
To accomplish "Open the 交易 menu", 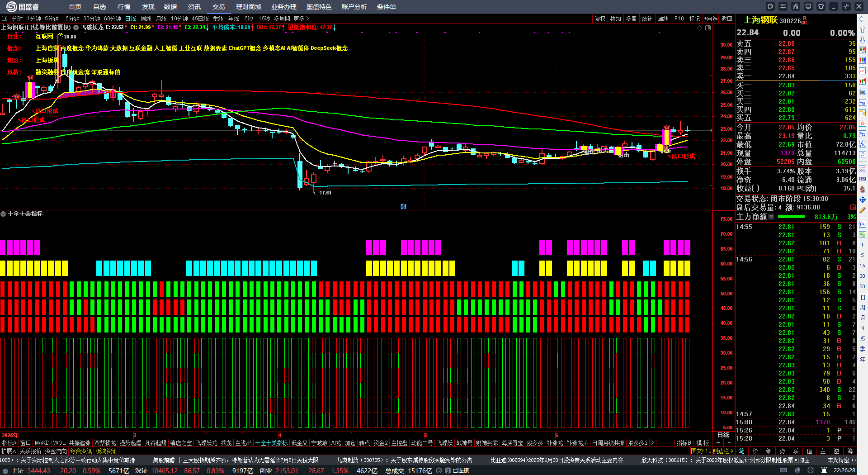I will pyautogui.click(x=219, y=7).
